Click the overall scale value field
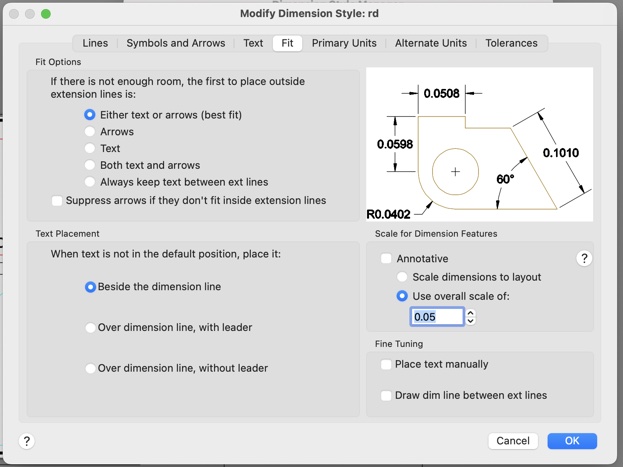Screen dimensions: 623x467 (x=437, y=317)
